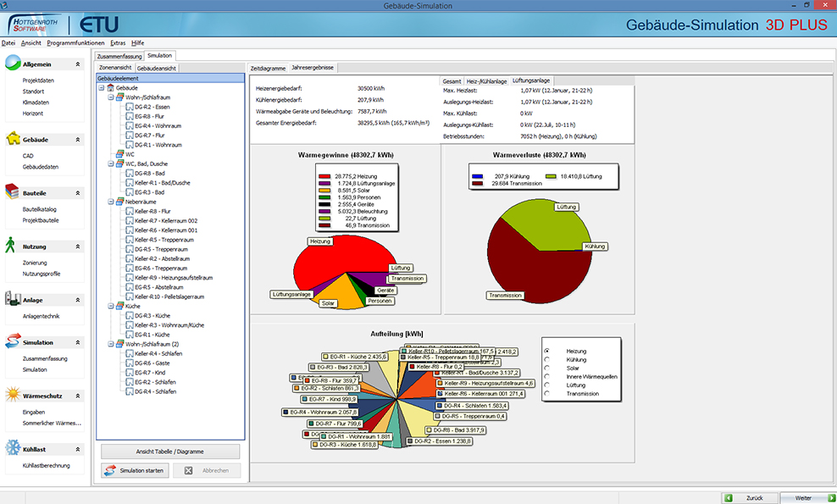The height and width of the screenshot is (504, 837).
Task: Select the Kühlung radio button
Action: 547,361
